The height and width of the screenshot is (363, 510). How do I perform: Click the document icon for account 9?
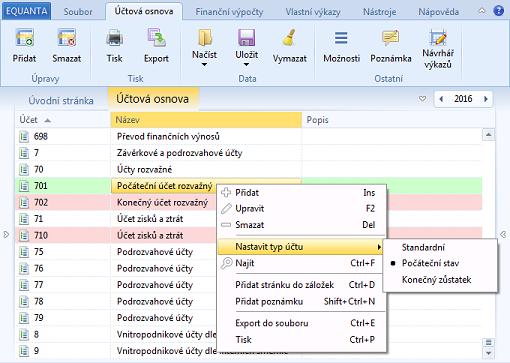tap(24, 351)
